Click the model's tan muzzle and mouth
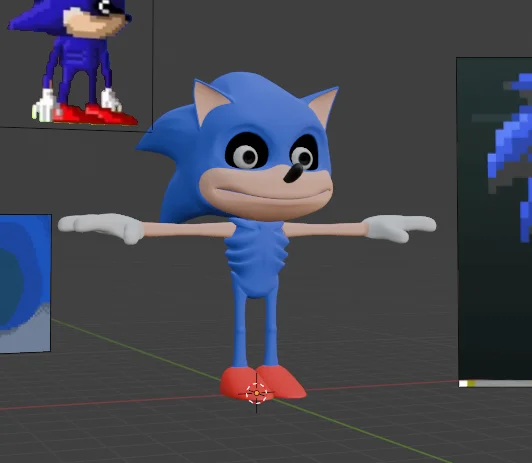The width and height of the screenshot is (532, 463). coord(266,192)
